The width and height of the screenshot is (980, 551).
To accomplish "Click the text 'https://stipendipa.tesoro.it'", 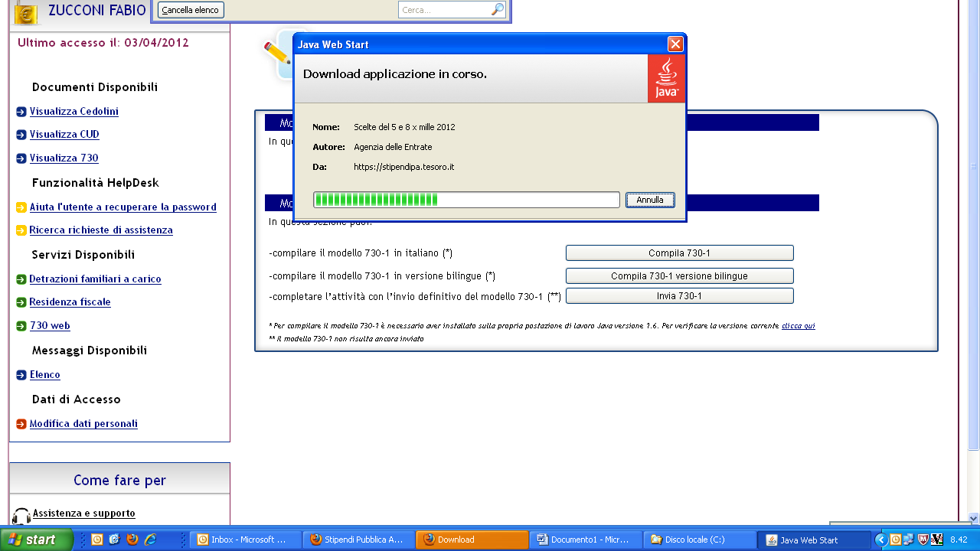I will tap(404, 167).
